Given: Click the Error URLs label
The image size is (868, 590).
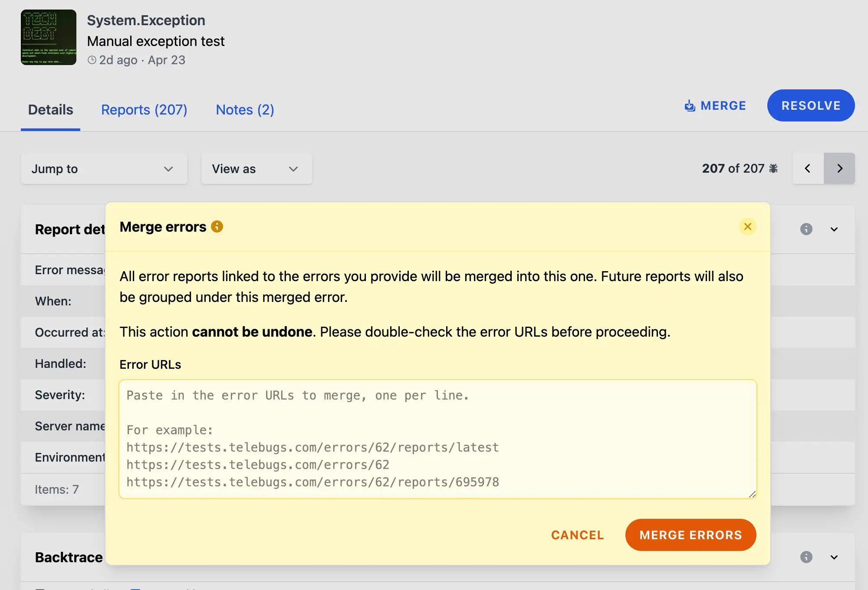Looking at the screenshot, I should (150, 364).
